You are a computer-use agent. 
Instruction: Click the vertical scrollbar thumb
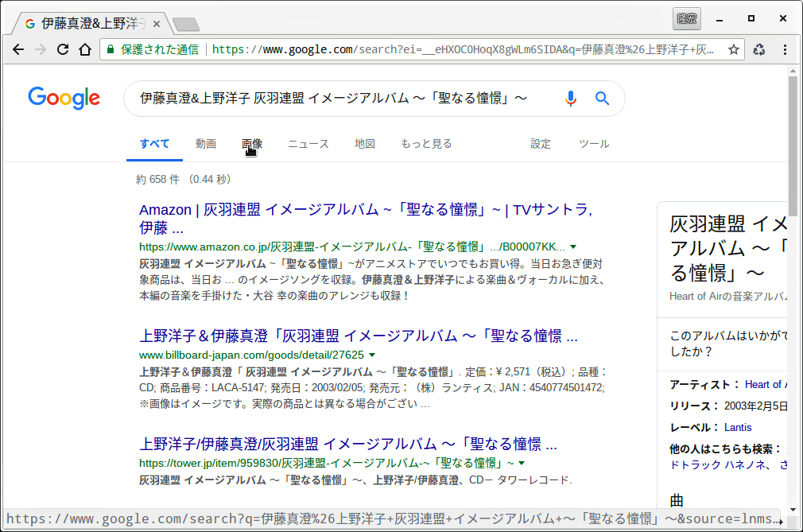pyautogui.click(x=793, y=146)
